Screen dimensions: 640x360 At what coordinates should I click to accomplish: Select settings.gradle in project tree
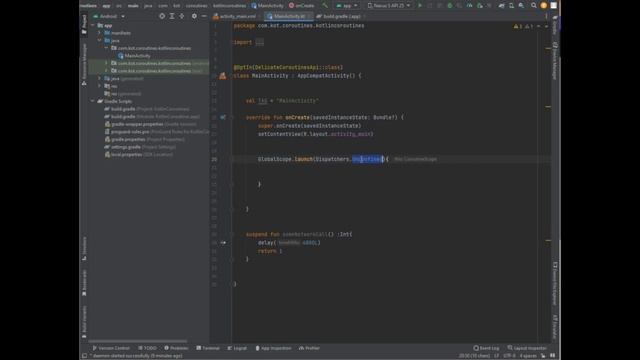(x=140, y=147)
